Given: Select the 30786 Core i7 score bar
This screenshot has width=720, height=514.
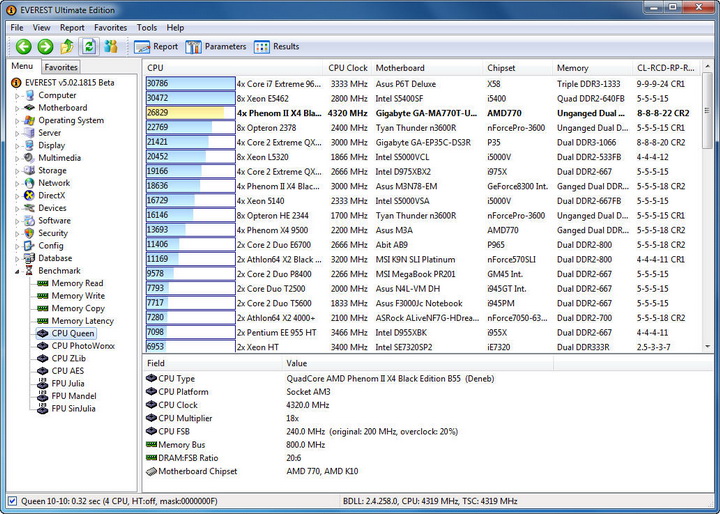Looking at the screenshot, I should 191,84.
